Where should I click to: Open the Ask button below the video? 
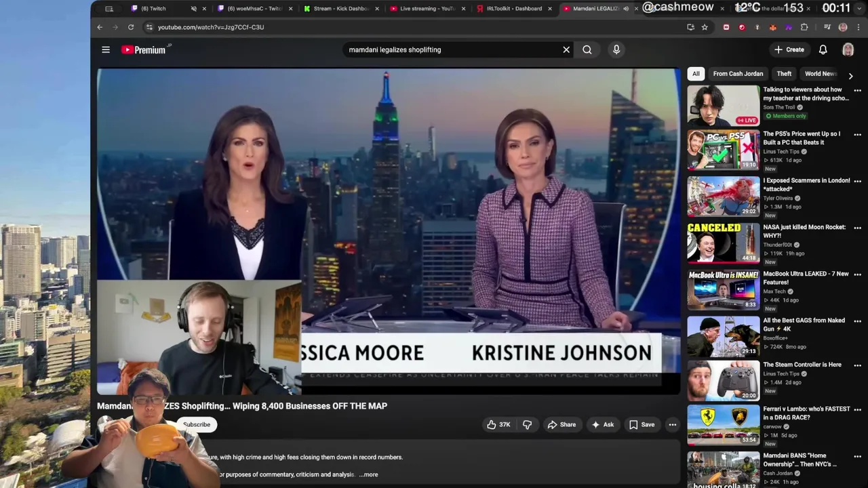(602, 424)
